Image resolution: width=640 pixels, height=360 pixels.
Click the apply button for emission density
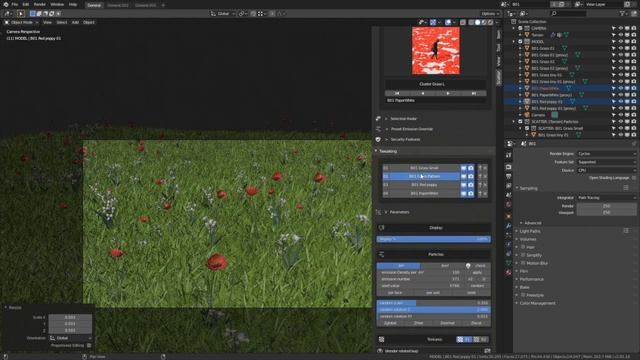[477, 272]
